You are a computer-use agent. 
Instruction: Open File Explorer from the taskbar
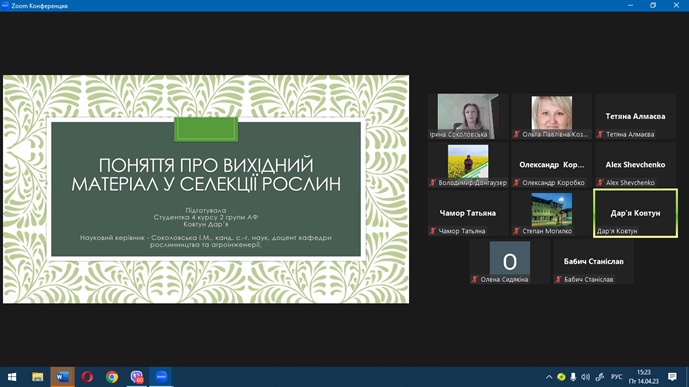[x=37, y=377]
